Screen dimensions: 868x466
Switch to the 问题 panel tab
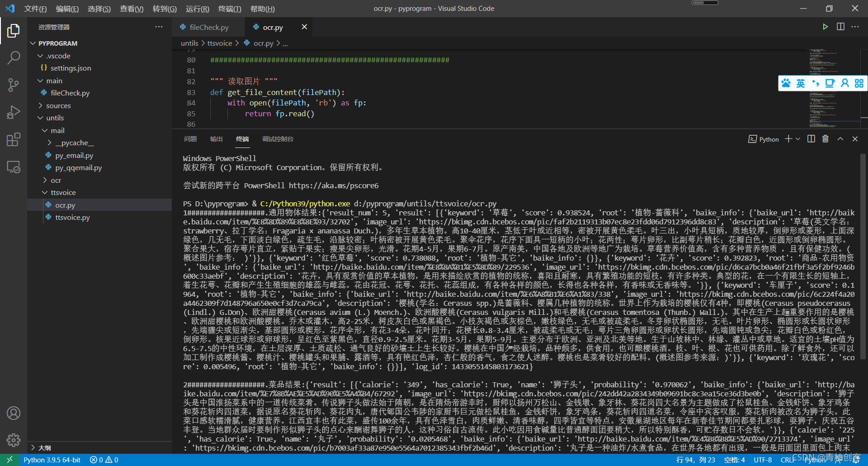(190, 139)
